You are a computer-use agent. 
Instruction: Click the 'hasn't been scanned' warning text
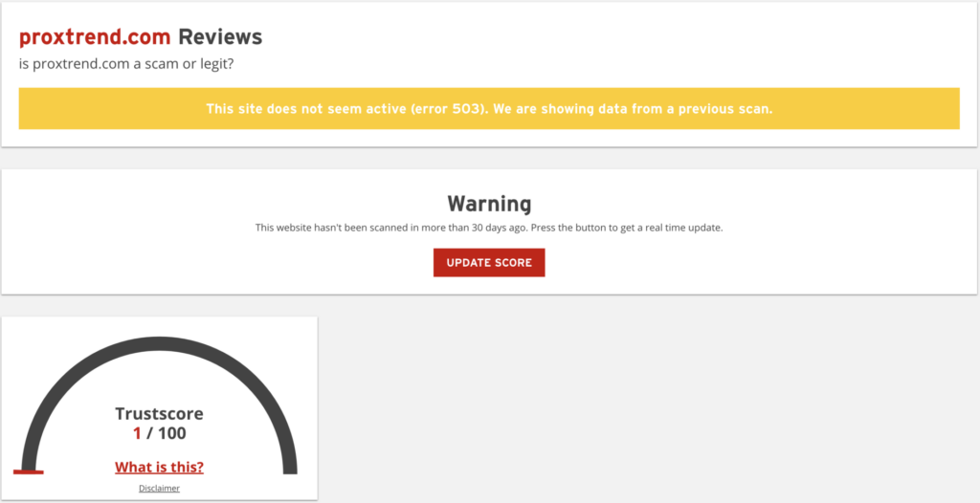(489, 228)
